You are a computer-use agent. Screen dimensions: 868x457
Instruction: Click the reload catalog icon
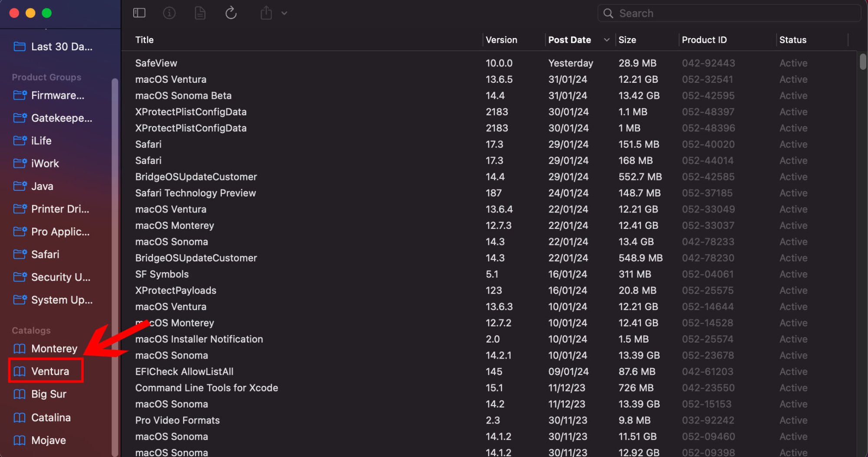[x=231, y=13]
